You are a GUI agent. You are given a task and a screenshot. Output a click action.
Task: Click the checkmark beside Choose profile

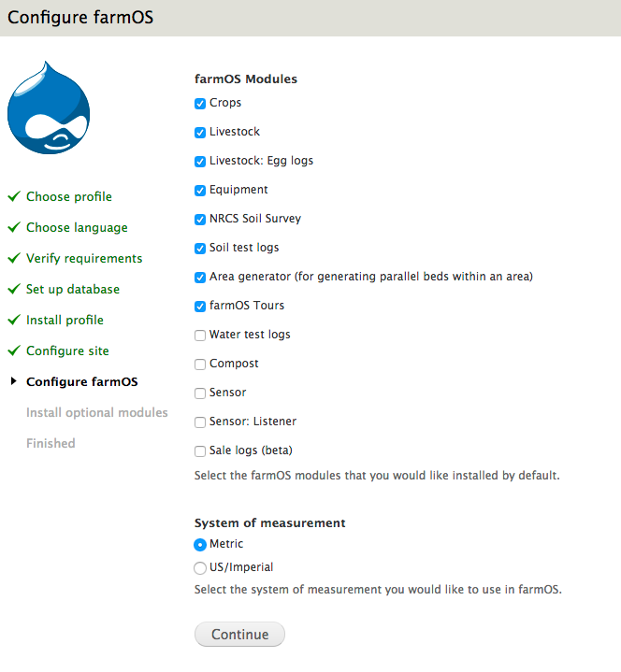click(13, 197)
